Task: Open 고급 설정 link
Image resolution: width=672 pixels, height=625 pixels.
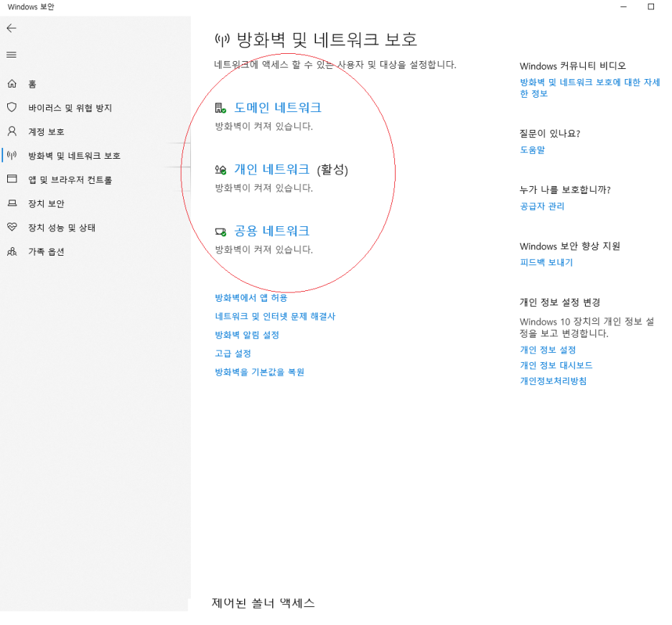Action: (x=233, y=353)
